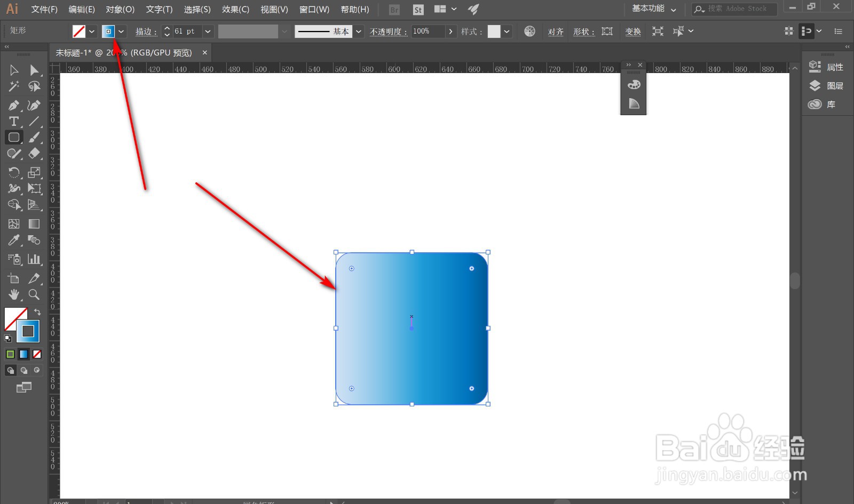Select the Mesh tool
854x504 pixels.
[x=14, y=223]
